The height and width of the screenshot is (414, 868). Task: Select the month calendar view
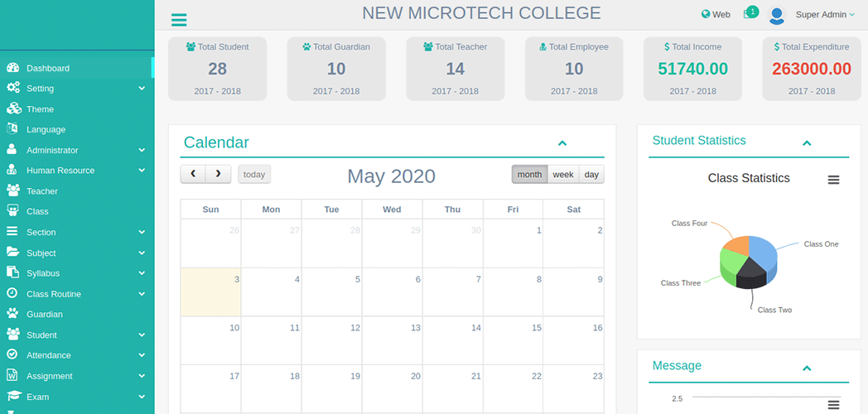click(529, 175)
